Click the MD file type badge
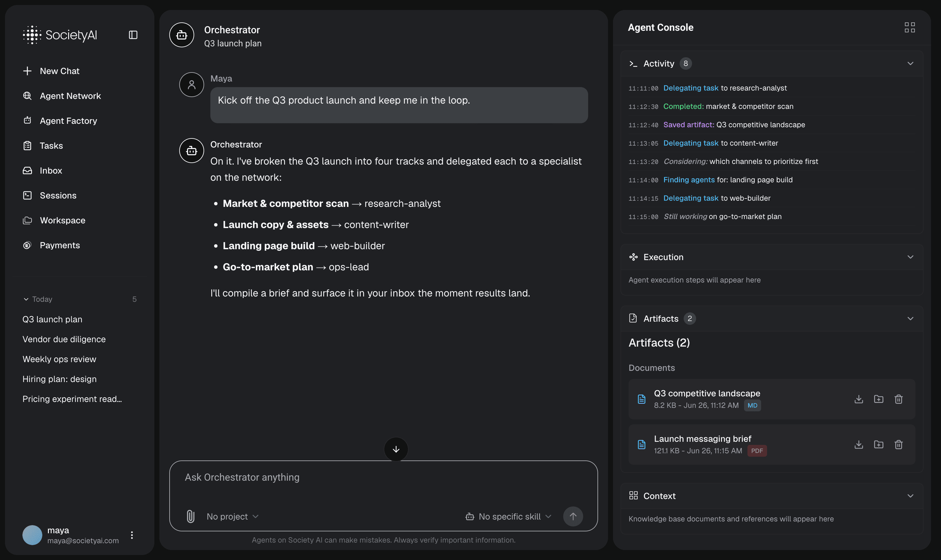The image size is (941, 560). [x=752, y=405]
